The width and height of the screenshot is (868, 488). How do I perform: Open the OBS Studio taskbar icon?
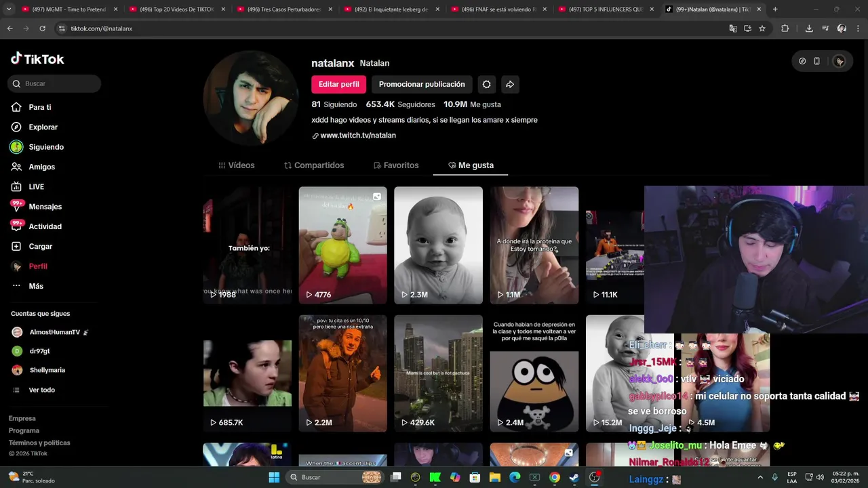tap(595, 477)
